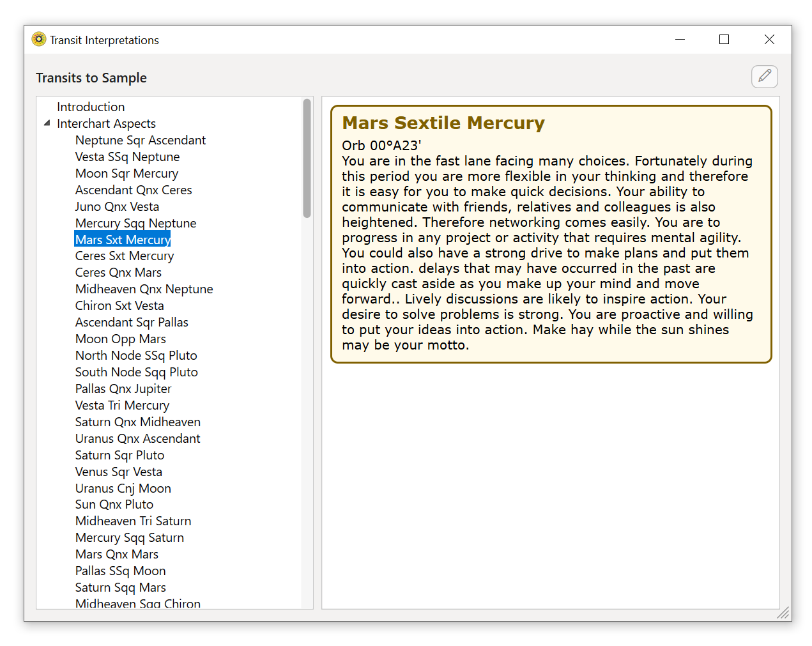Open Ceres Sxt Mercury interpretation
Screen dimensions: 812x646
125,256
